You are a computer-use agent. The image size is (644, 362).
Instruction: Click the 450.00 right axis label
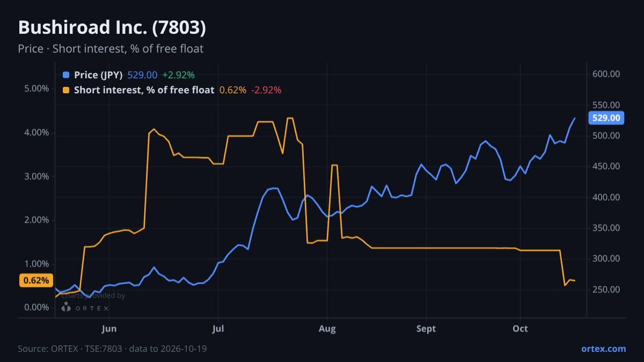606,167
